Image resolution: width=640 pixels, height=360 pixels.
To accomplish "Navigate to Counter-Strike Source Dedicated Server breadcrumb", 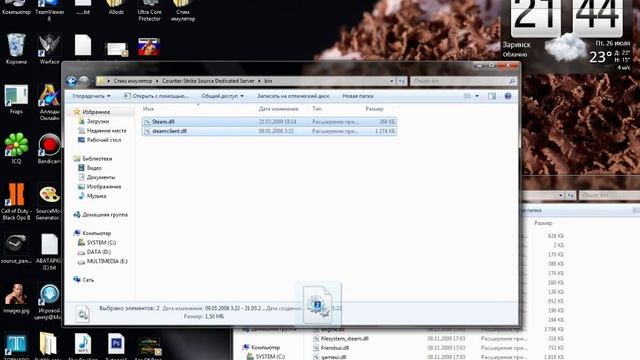I will point(208,81).
